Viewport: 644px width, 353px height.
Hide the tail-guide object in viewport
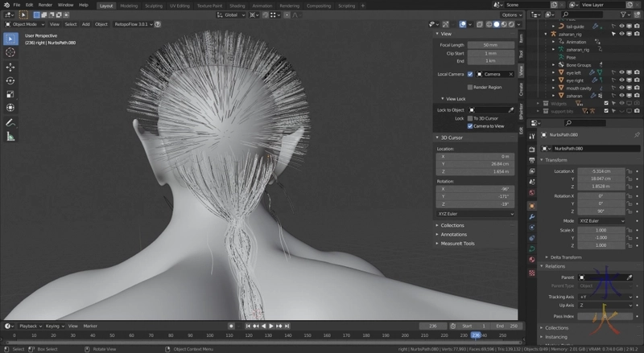pos(621,25)
